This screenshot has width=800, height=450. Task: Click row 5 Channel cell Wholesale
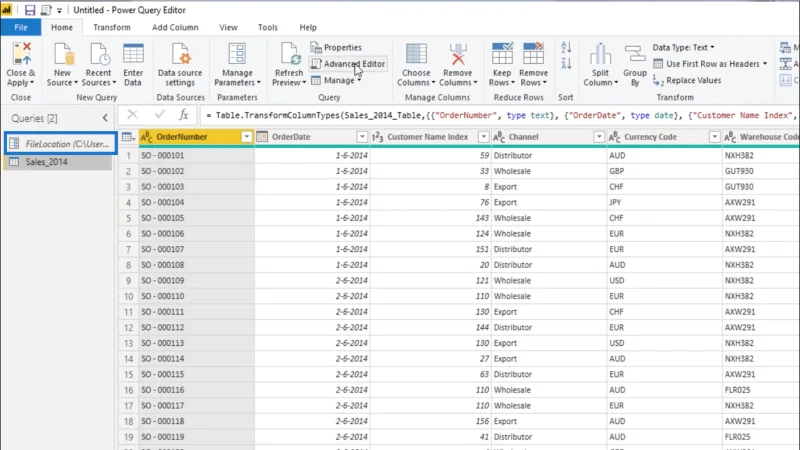point(548,218)
